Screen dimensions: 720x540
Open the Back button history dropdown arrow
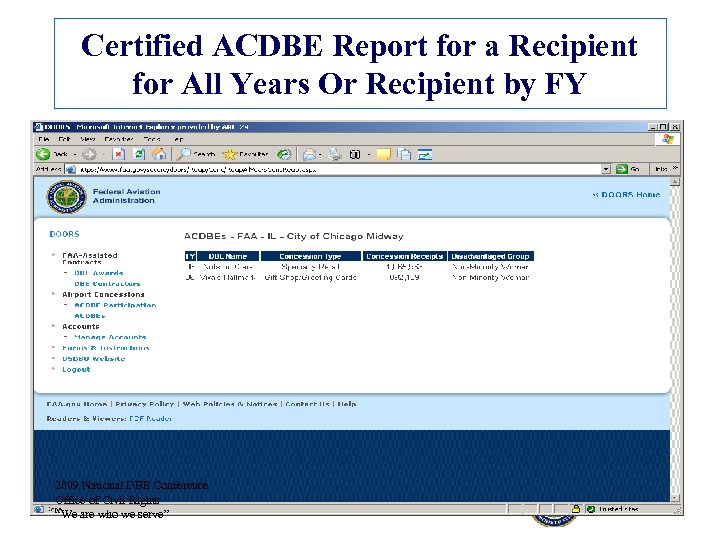tap(75, 155)
